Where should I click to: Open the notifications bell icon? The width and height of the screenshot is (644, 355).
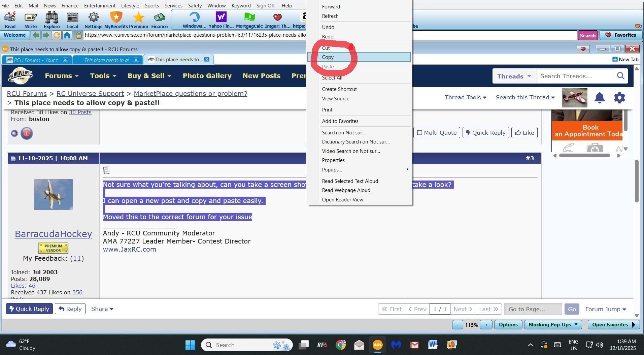coord(599,98)
